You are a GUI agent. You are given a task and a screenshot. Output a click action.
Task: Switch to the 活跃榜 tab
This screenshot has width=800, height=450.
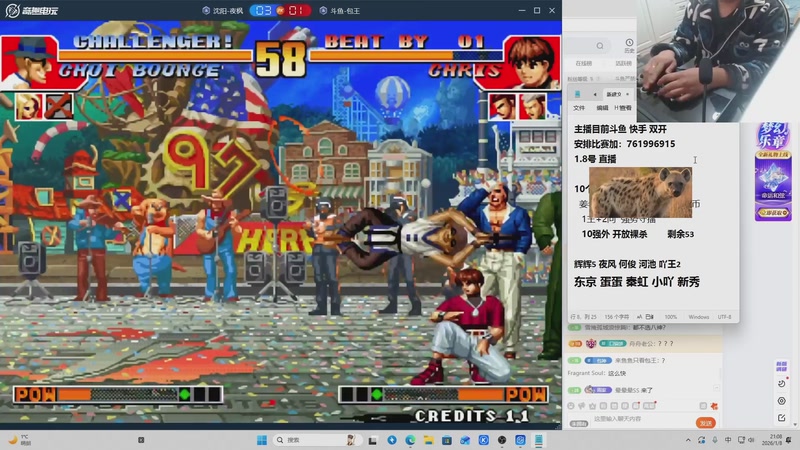623,64
